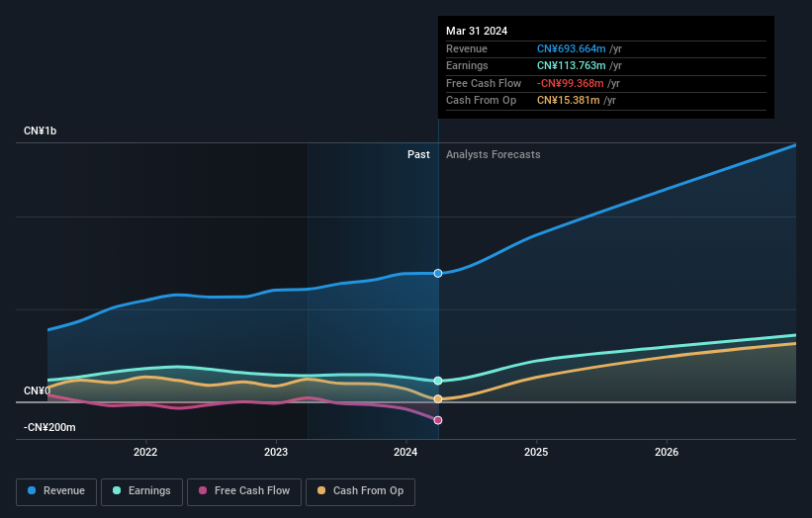Select the Free Cash Flow data point marker
Screen dimensions: 812x518
(x=438, y=420)
